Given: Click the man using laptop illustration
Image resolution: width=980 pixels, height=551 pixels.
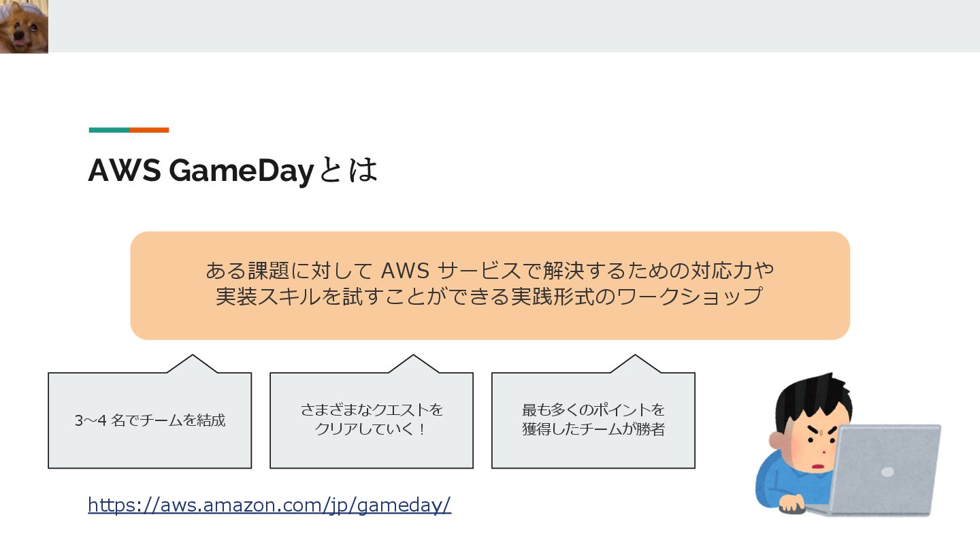Looking at the screenshot, I should click(848, 444).
